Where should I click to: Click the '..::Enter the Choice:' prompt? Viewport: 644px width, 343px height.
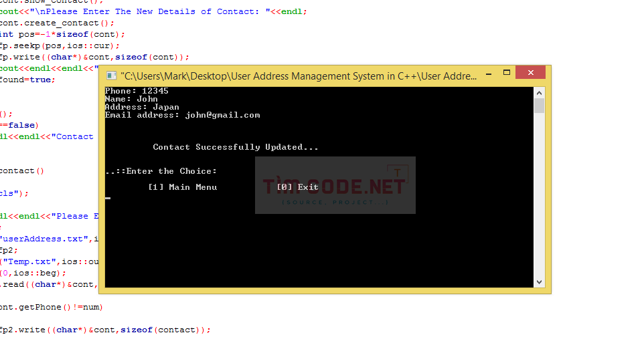[x=161, y=171]
